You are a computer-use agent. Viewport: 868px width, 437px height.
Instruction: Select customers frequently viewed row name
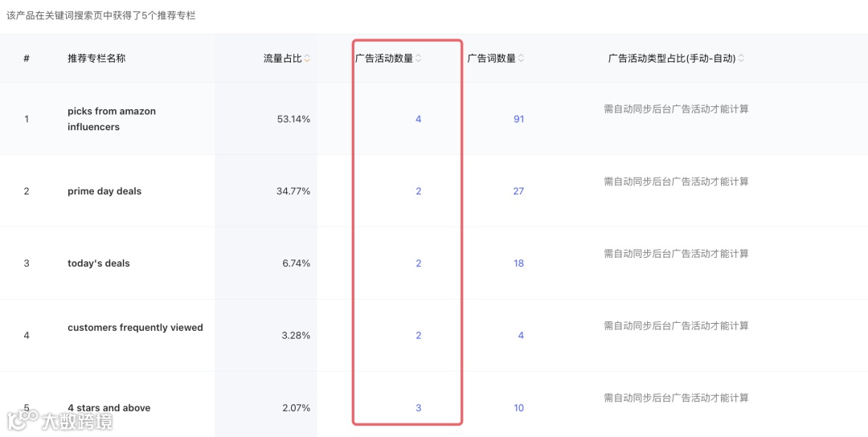(x=135, y=328)
